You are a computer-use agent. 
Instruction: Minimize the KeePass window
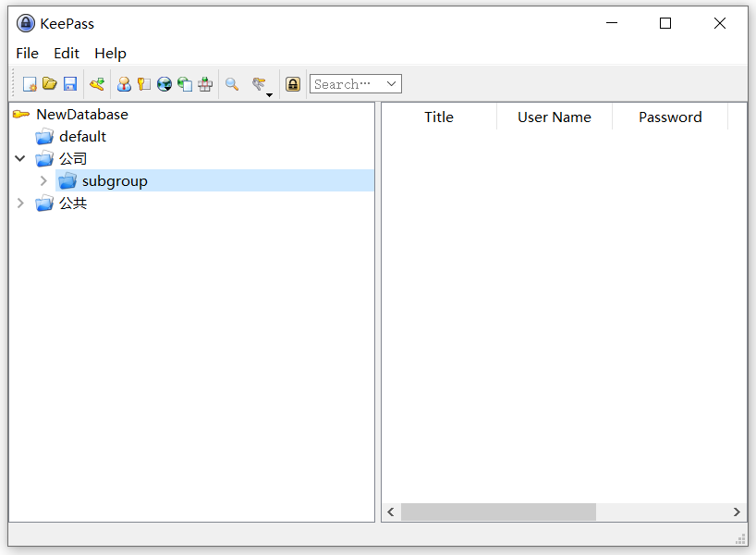pyautogui.click(x=612, y=23)
